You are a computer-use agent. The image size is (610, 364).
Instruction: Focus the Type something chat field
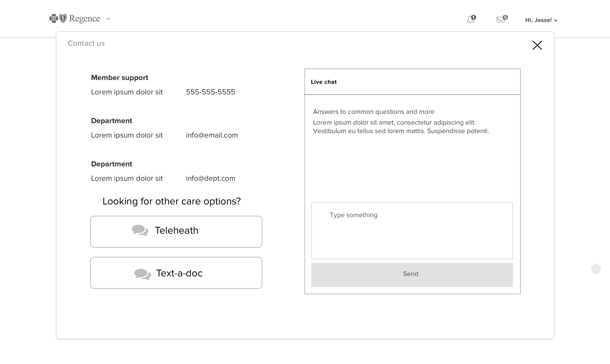[412, 231]
